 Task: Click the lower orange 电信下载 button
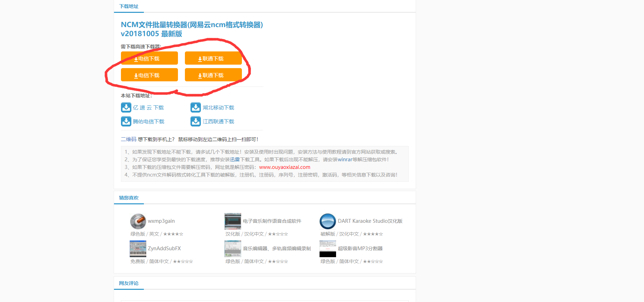click(x=149, y=75)
